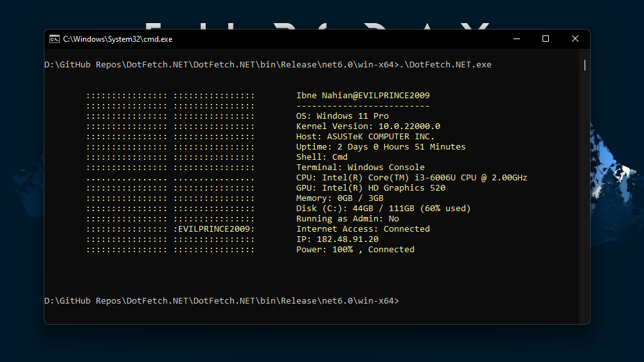Click the Uptime: 2 Days line
644x362 pixels.
point(380,147)
